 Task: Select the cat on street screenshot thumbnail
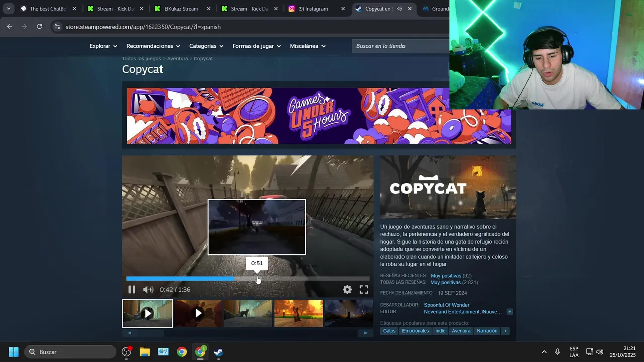coord(248,314)
